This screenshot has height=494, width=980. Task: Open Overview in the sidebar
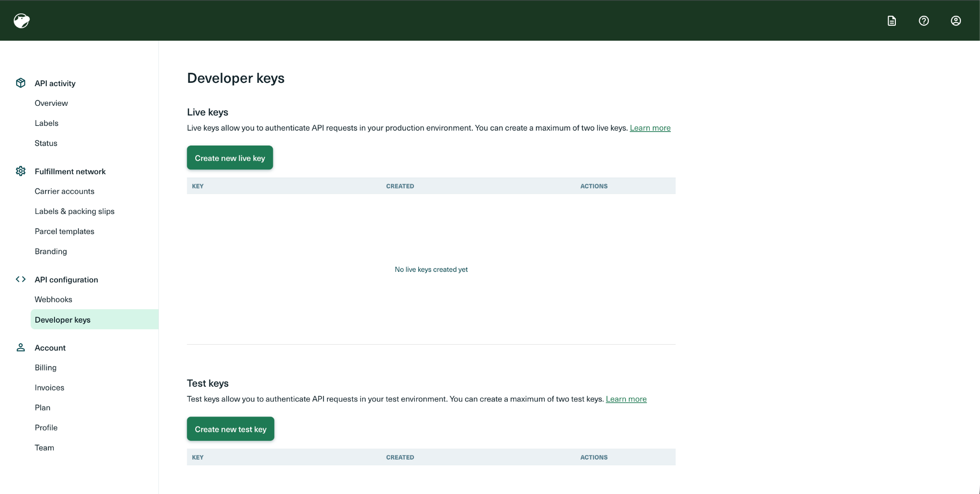[51, 103]
